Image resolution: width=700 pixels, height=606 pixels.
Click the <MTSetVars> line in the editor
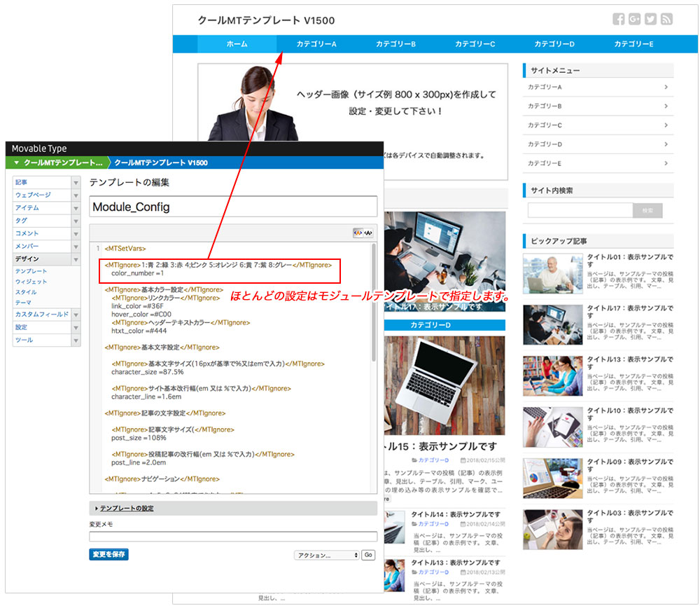pyautogui.click(x=125, y=249)
